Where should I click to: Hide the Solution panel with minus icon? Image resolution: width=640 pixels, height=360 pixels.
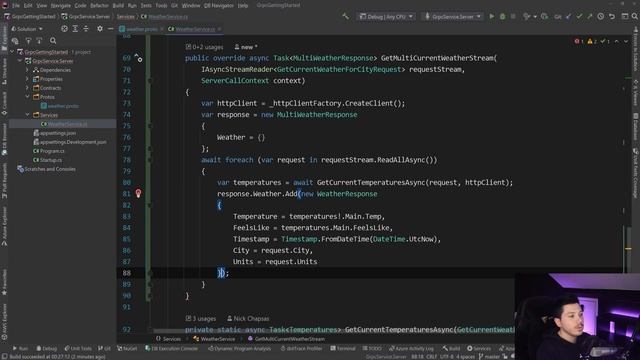(111, 29)
